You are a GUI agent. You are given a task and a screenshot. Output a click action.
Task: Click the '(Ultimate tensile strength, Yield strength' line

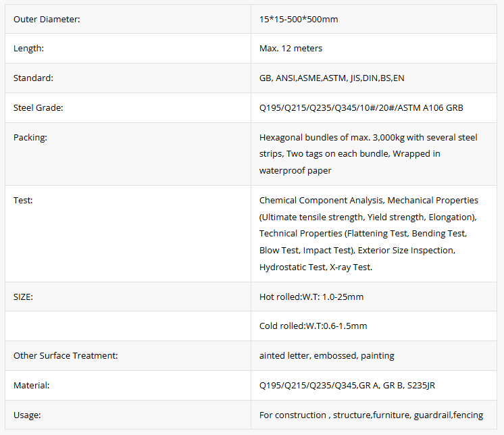[x=368, y=217]
